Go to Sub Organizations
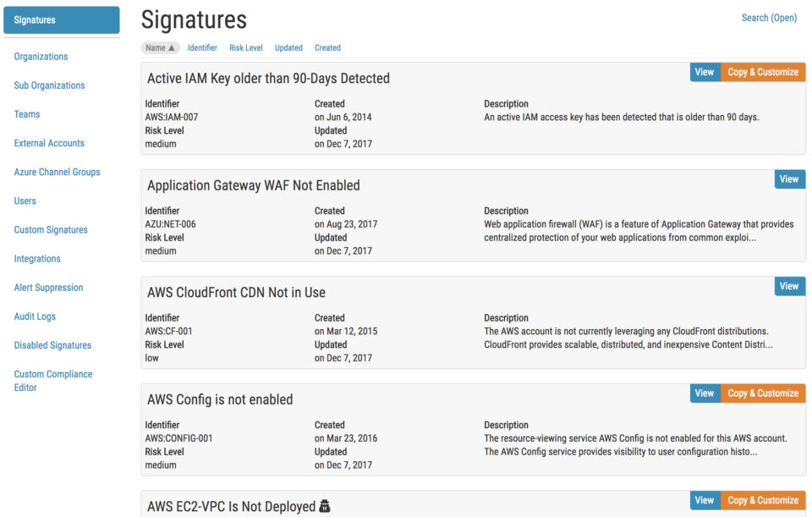Image resolution: width=812 pixels, height=517 pixels. click(49, 85)
